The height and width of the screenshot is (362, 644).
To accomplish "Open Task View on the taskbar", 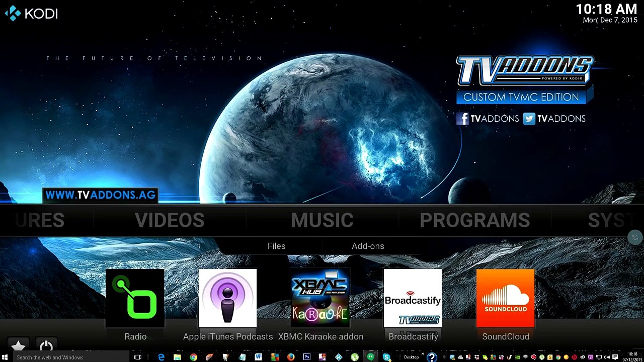I will click(137, 357).
